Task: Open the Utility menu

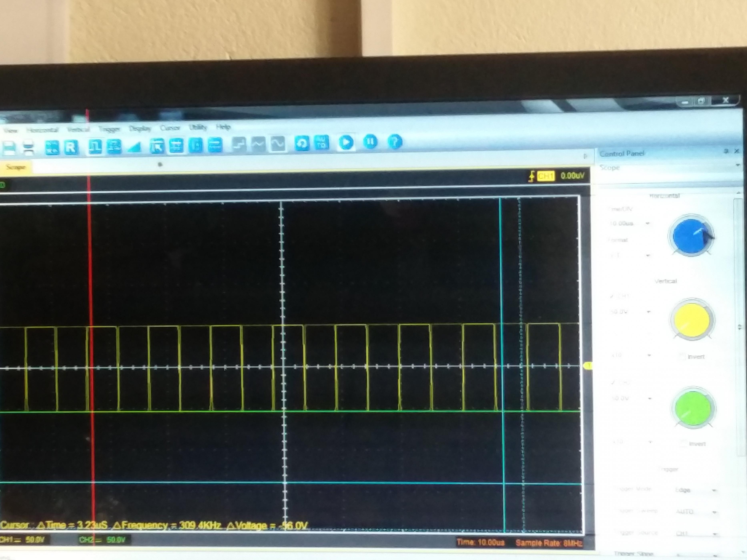Action: point(198,127)
